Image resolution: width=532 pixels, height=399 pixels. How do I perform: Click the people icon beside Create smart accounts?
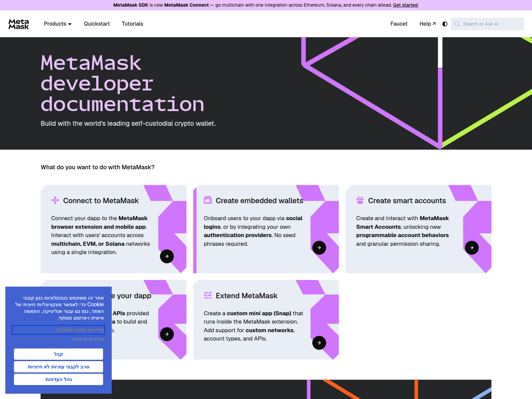coord(360,200)
